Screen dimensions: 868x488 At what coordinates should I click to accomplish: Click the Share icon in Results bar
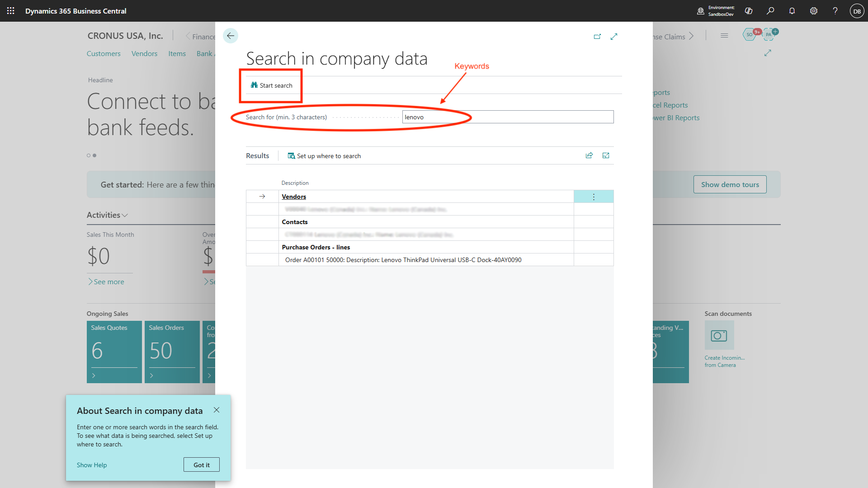[589, 155]
